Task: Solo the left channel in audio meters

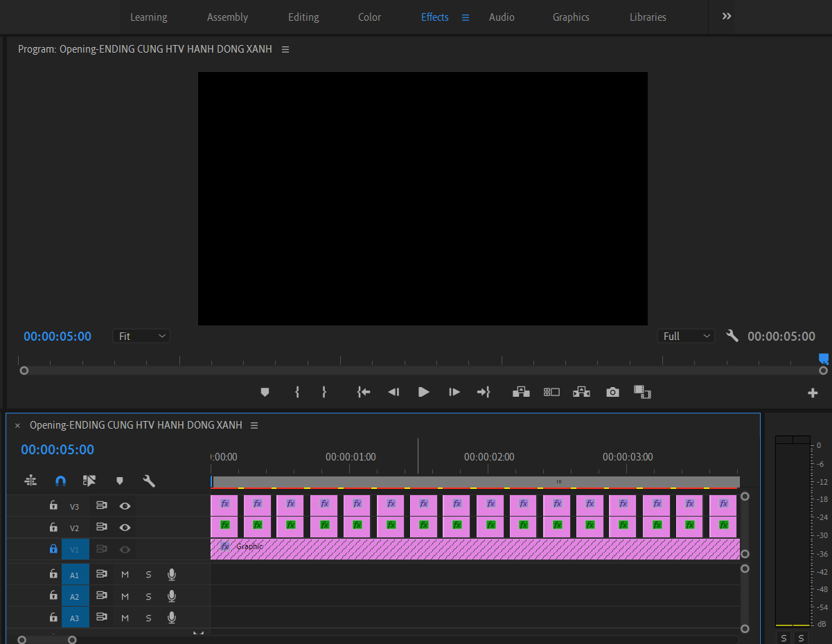Action: (x=784, y=638)
